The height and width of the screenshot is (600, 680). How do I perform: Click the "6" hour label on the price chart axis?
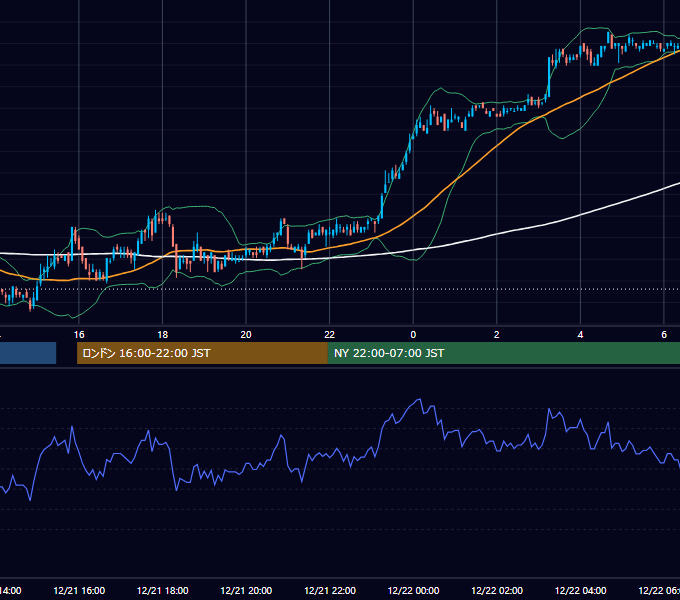point(664,335)
